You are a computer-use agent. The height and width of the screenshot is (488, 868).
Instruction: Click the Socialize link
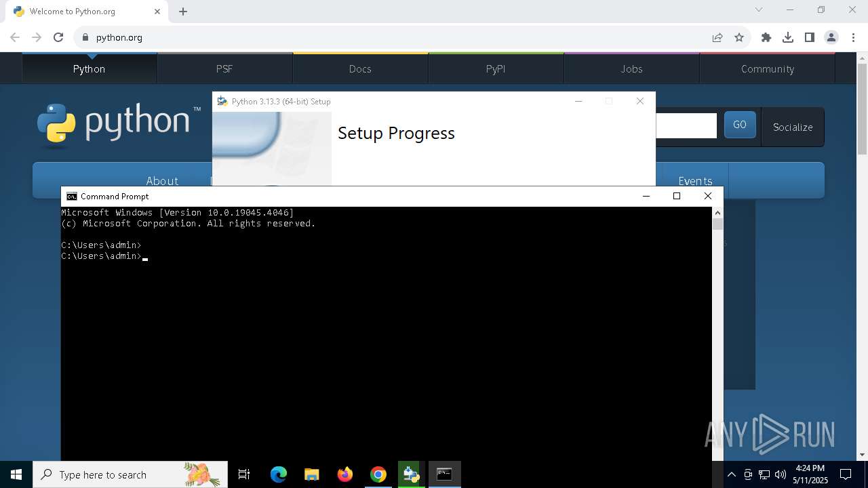[x=793, y=127]
